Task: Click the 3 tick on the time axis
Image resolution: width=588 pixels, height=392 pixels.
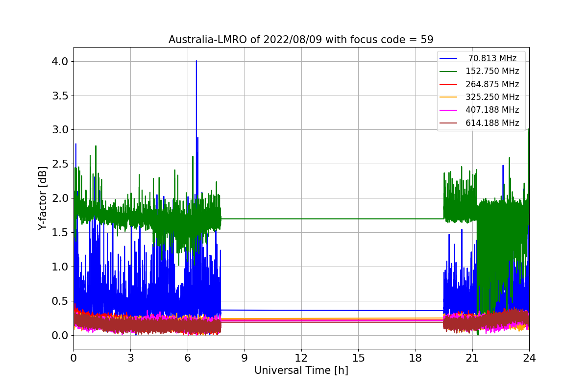Action: 130,358
